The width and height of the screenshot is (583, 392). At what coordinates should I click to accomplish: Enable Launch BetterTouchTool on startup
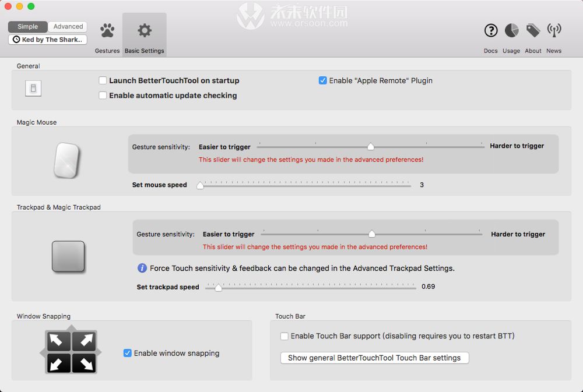coord(103,80)
